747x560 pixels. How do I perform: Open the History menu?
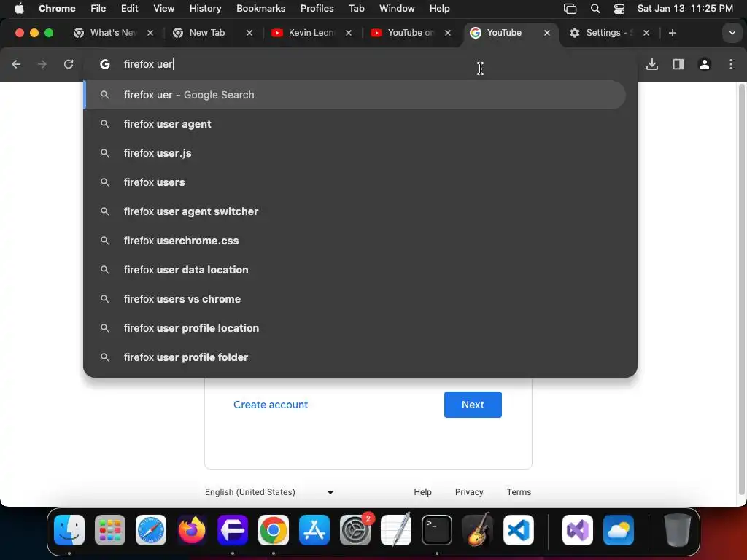tap(205, 9)
